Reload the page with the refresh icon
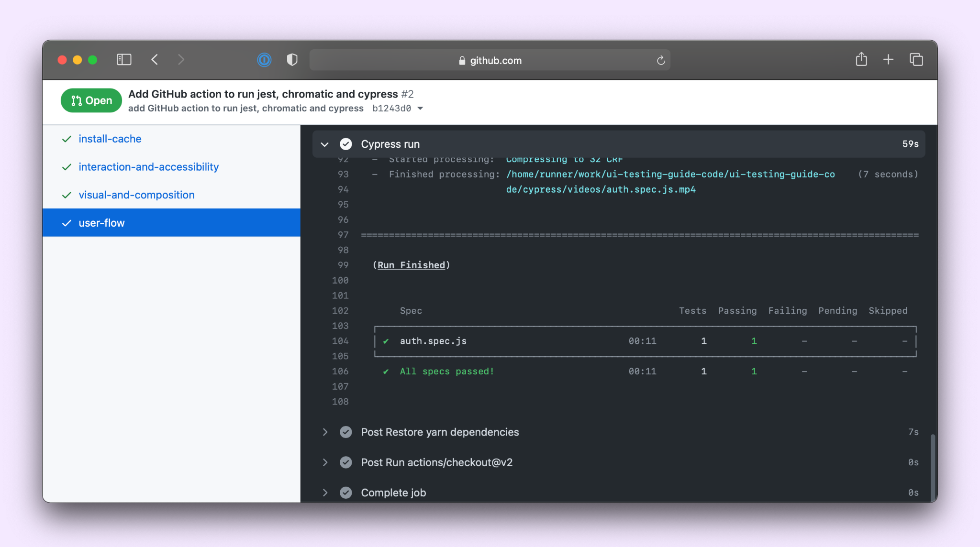This screenshot has width=980, height=547. click(x=661, y=60)
